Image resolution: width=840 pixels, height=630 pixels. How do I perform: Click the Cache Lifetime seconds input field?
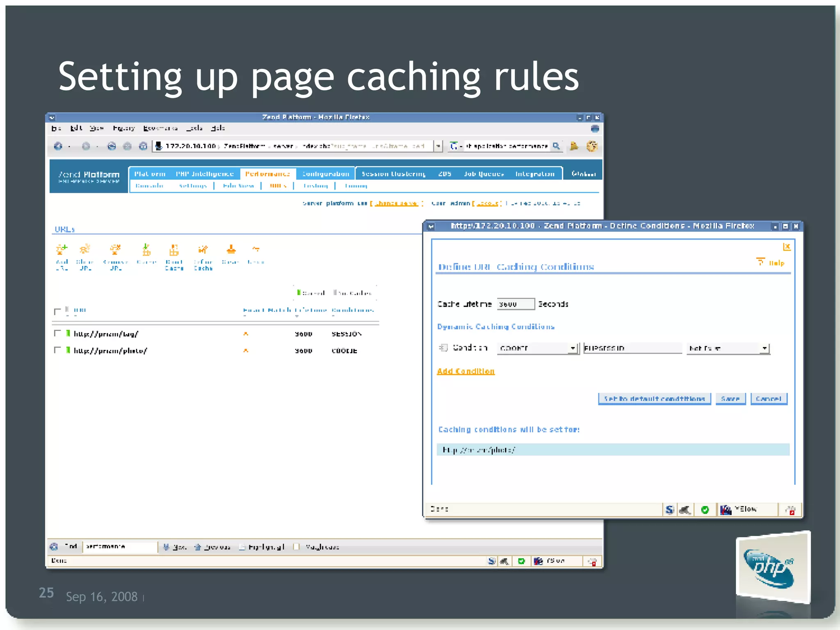point(516,304)
